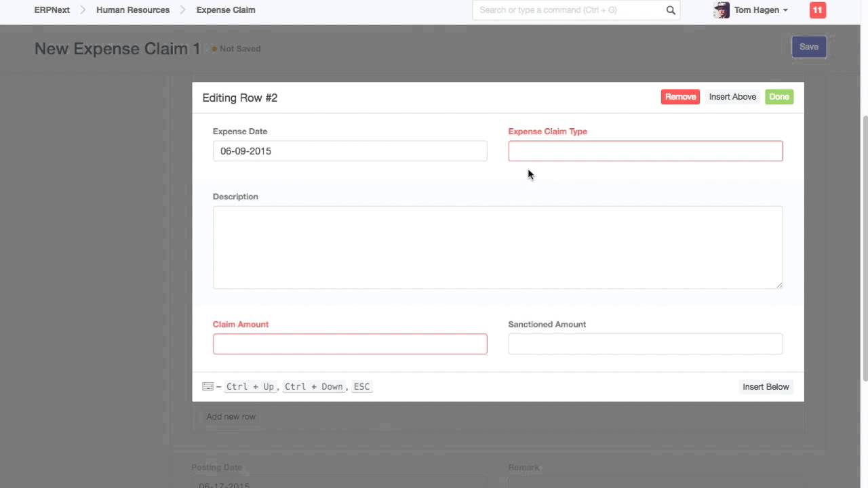Click the green Done button
Image resolution: width=868 pixels, height=488 pixels.
[x=779, y=97]
